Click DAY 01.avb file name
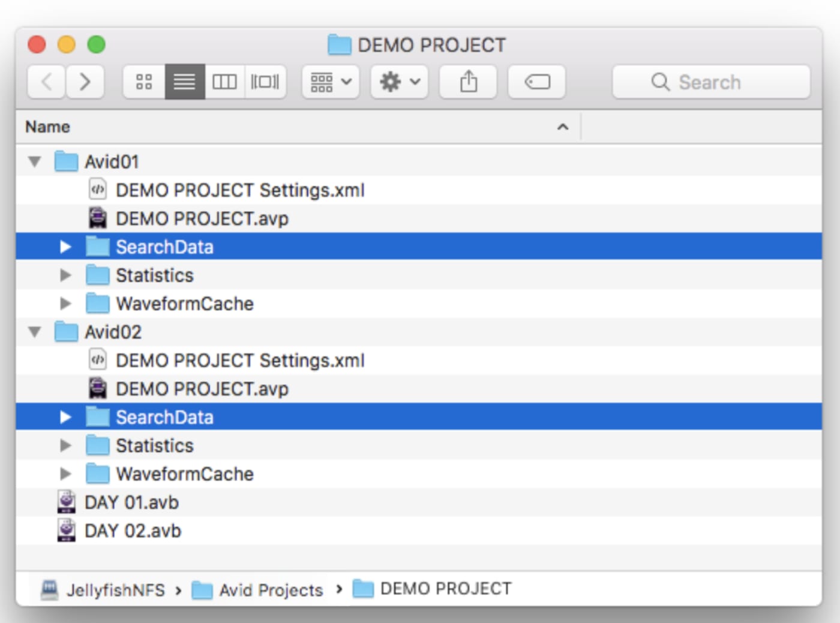 131,502
